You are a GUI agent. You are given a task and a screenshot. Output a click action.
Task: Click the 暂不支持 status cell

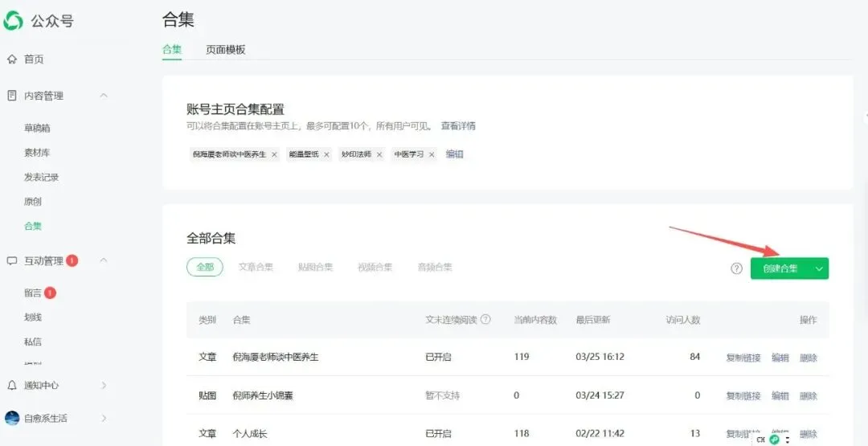click(x=442, y=395)
